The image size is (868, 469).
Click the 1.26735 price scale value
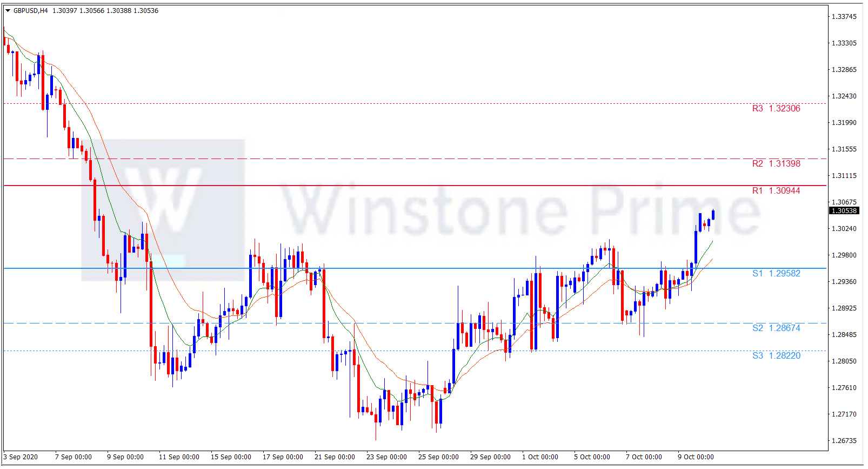pos(844,441)
